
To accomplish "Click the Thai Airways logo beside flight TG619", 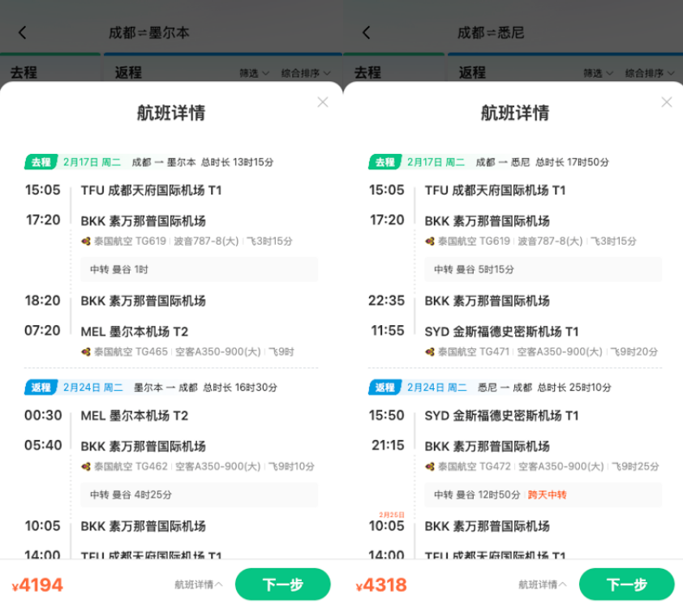I will (x=87, y=241).
